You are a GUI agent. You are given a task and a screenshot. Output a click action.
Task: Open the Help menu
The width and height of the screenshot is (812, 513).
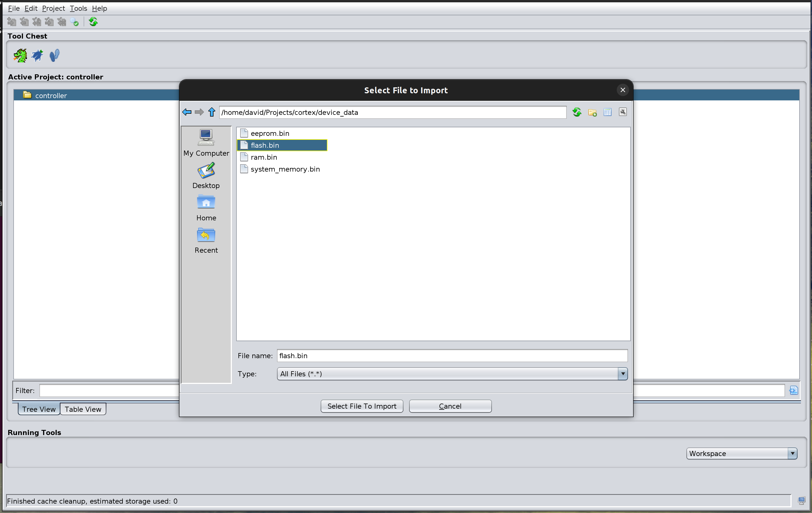(100, 8)
